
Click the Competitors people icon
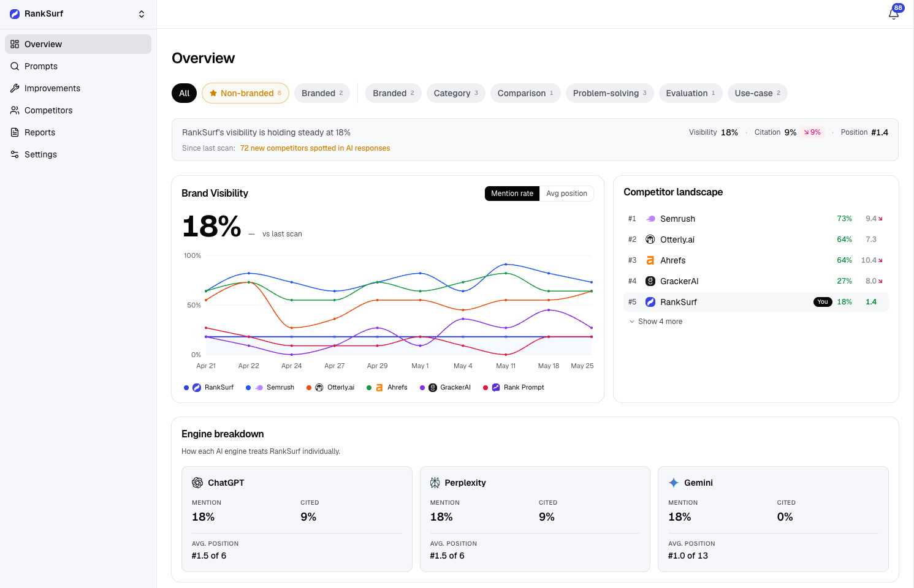(15, 110)
